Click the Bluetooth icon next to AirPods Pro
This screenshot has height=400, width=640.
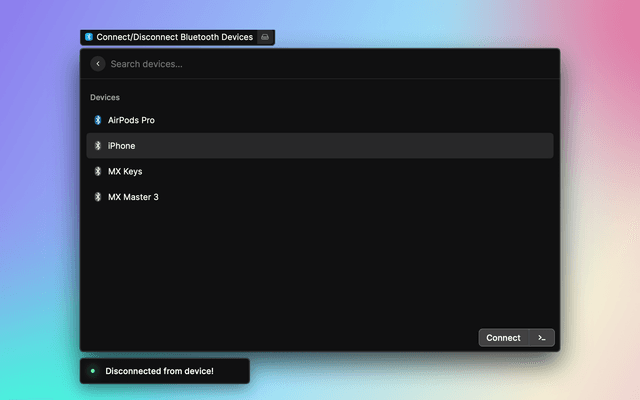tap(98, 120)
